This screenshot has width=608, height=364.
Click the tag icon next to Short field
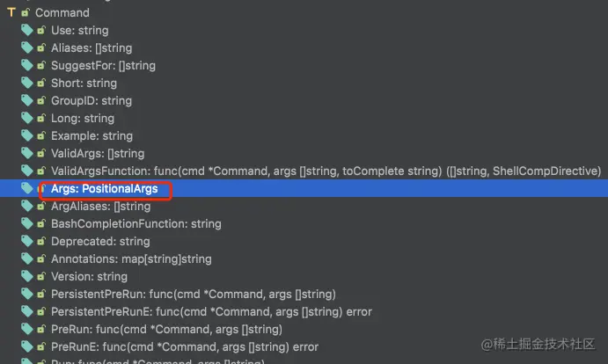[27, 83]
